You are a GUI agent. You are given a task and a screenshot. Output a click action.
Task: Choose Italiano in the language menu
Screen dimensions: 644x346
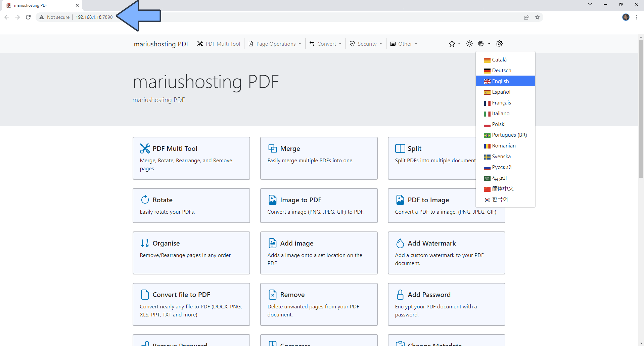501,113
